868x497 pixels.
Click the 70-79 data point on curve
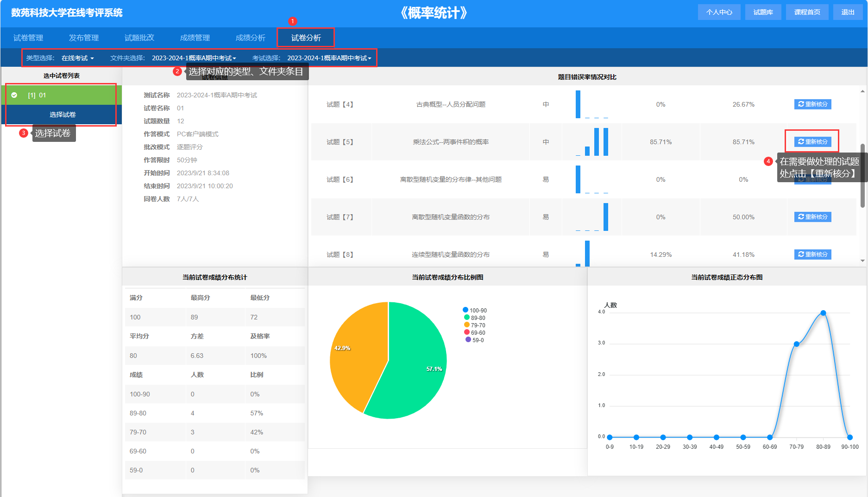click(796, 344)
